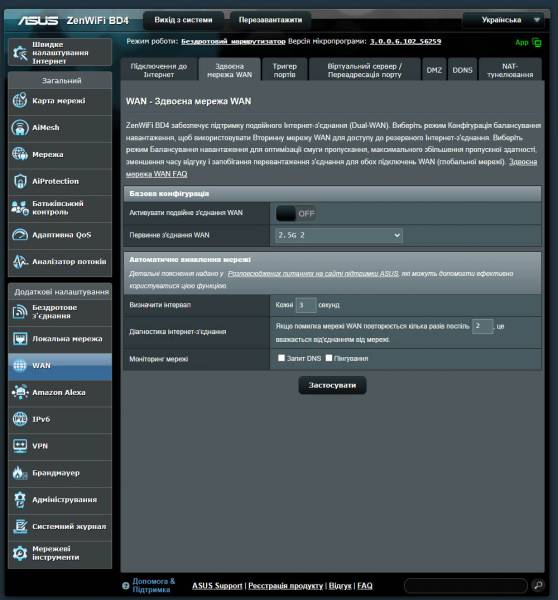Click the Брандмауер fire icon
This screenshot has width=558, height=600.
tap(20, 473)
